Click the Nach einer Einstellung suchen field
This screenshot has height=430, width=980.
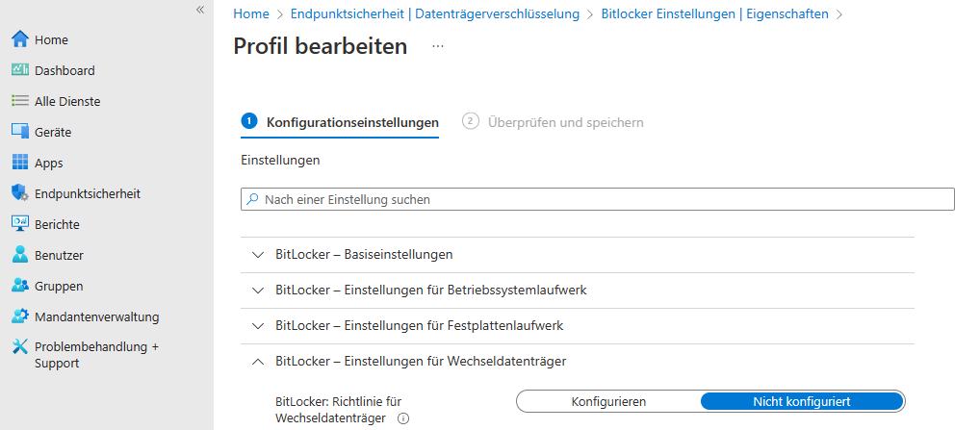coord(598,200)
